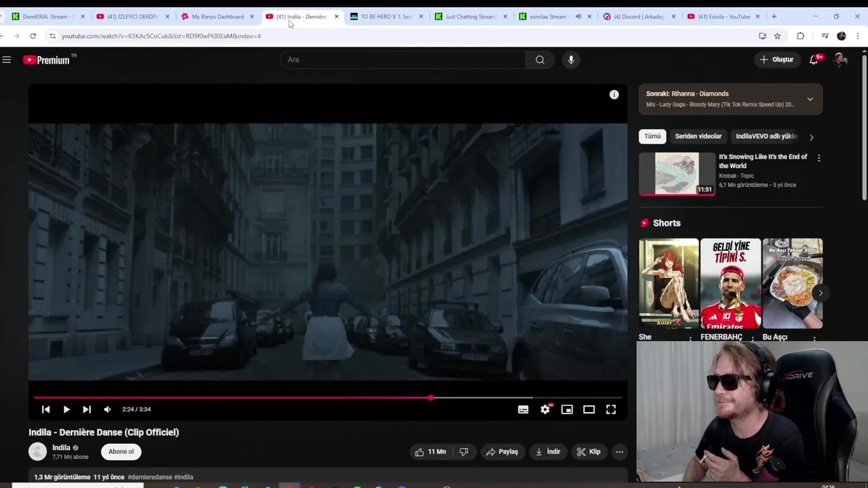Click the Ara search input field
This screenshot has height=488, width=868.
pyautogui.click(x=403, y=60)
